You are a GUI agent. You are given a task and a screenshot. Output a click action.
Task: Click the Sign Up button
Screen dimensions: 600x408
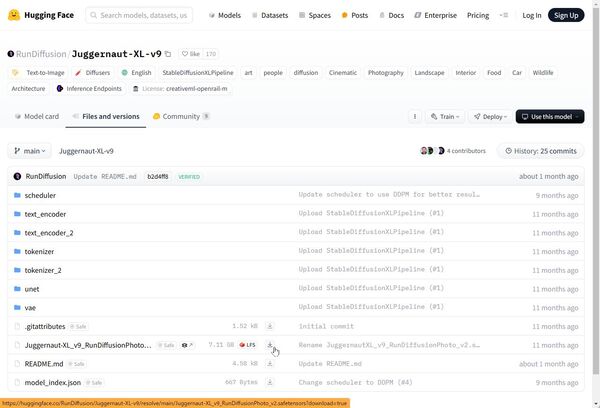566,15
